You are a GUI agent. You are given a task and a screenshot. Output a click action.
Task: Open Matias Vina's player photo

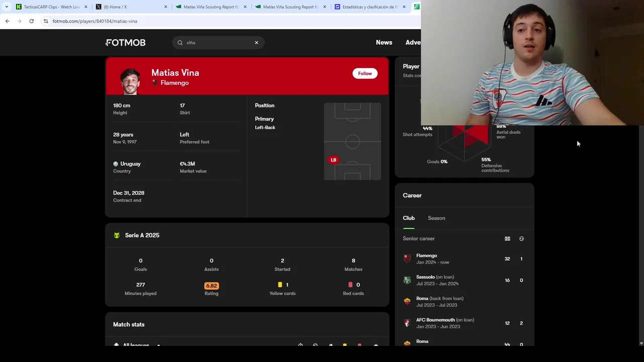(x=130, y=81)
